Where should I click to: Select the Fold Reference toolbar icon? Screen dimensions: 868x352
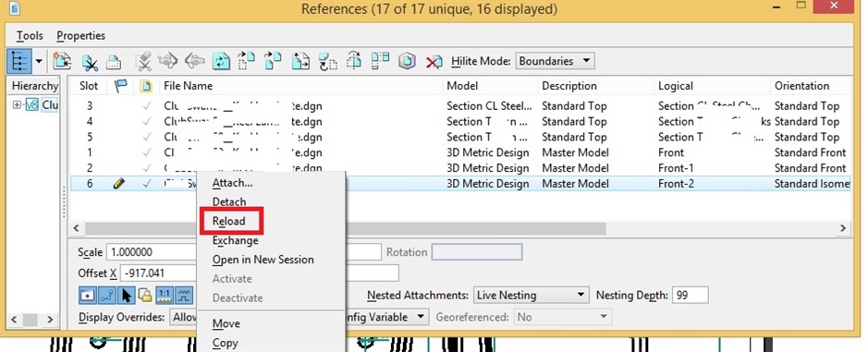(x=380, y=61)
